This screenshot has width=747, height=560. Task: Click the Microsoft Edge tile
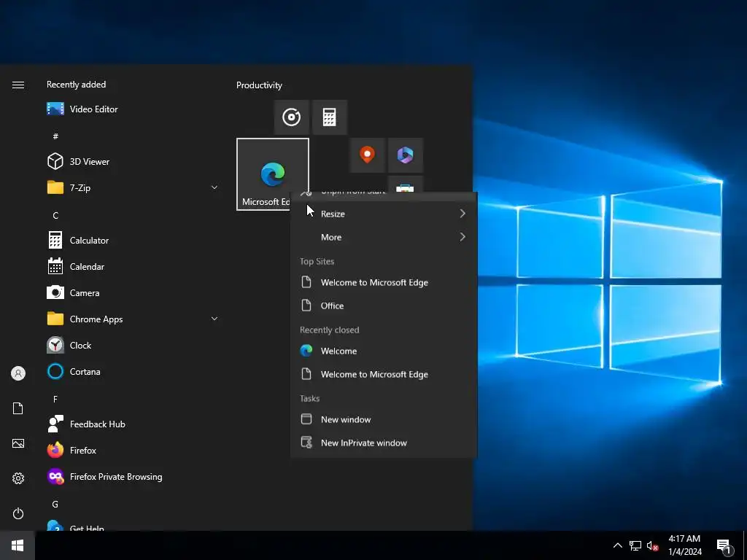[x=273, y=174]
